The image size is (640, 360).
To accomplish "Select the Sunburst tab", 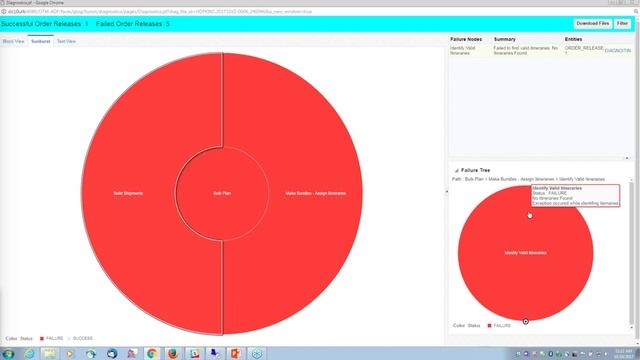I will 40,41.
